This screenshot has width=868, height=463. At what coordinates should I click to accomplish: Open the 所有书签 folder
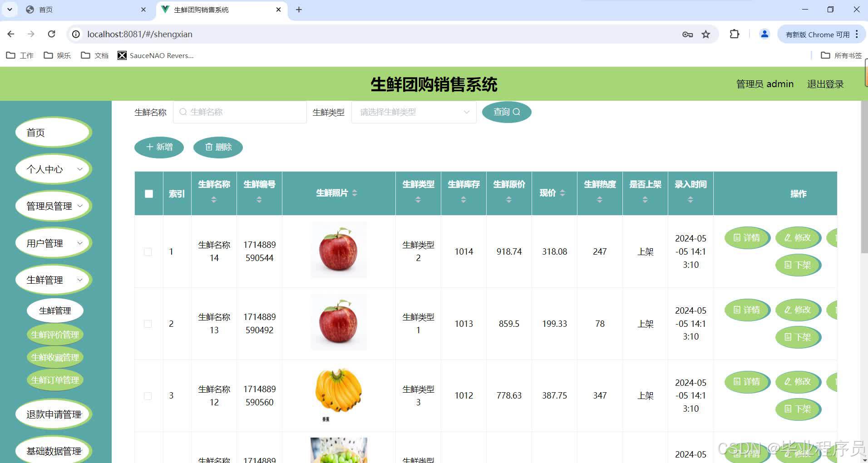(841, 55)
